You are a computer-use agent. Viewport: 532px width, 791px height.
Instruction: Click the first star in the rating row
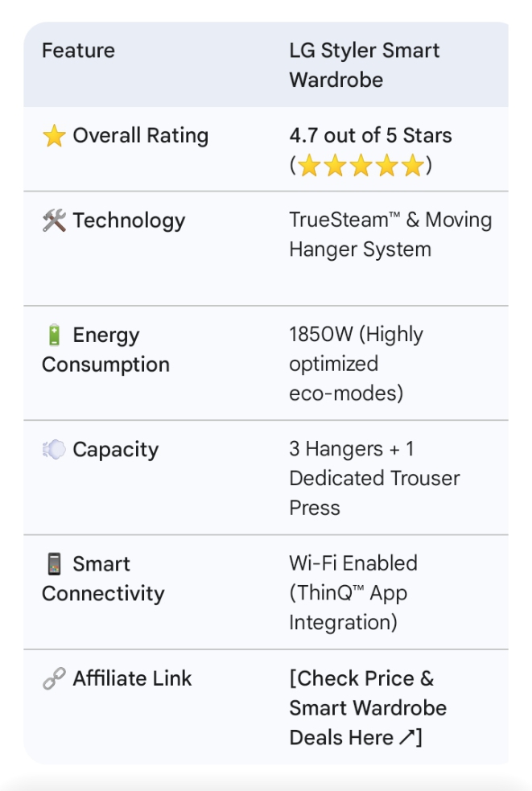(x=309, y=166)
